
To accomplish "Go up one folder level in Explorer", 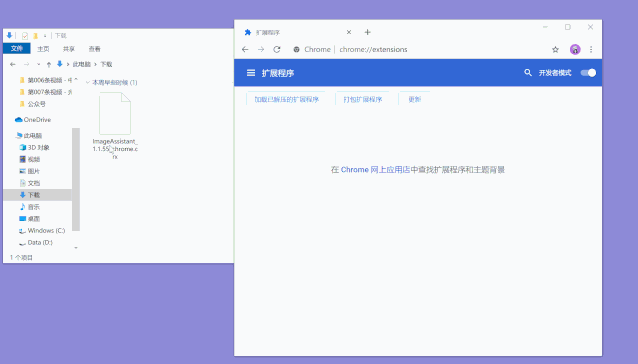I will pyautogui.click(x=49, y=64).
